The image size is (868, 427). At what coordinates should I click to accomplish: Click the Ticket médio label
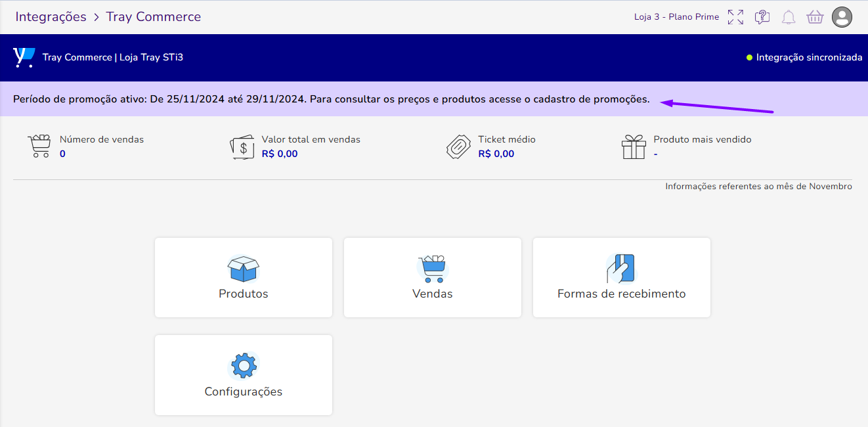coord(507,139)
